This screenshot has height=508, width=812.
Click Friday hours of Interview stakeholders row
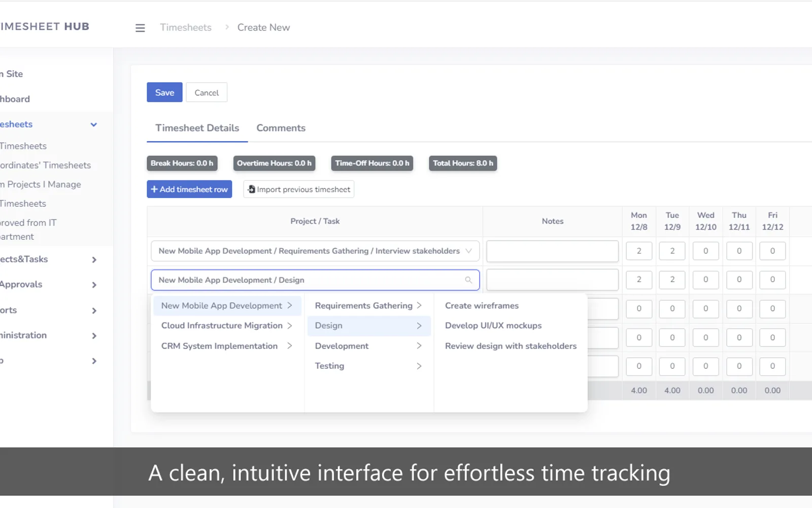pyautogui.click(x=772, y=251)
